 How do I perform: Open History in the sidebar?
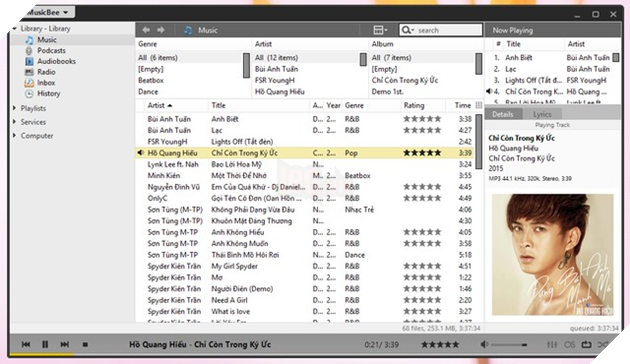point(49,94)
